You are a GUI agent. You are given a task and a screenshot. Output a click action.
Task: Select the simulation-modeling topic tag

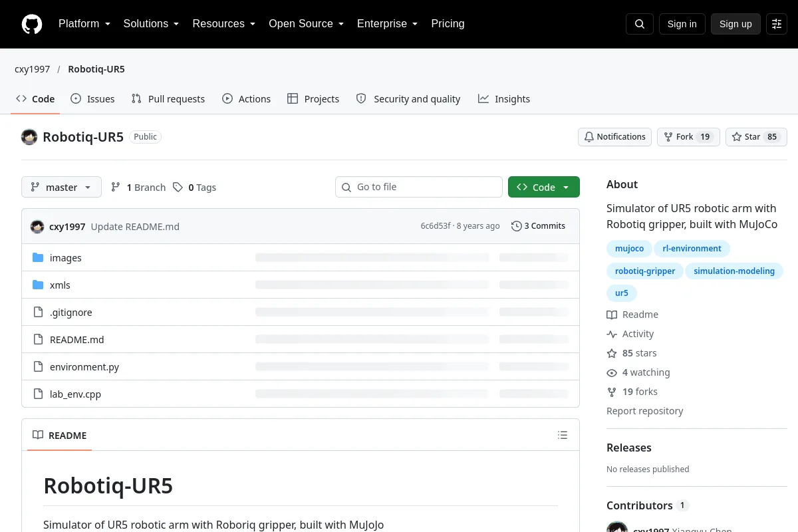[x=734, y=271]
